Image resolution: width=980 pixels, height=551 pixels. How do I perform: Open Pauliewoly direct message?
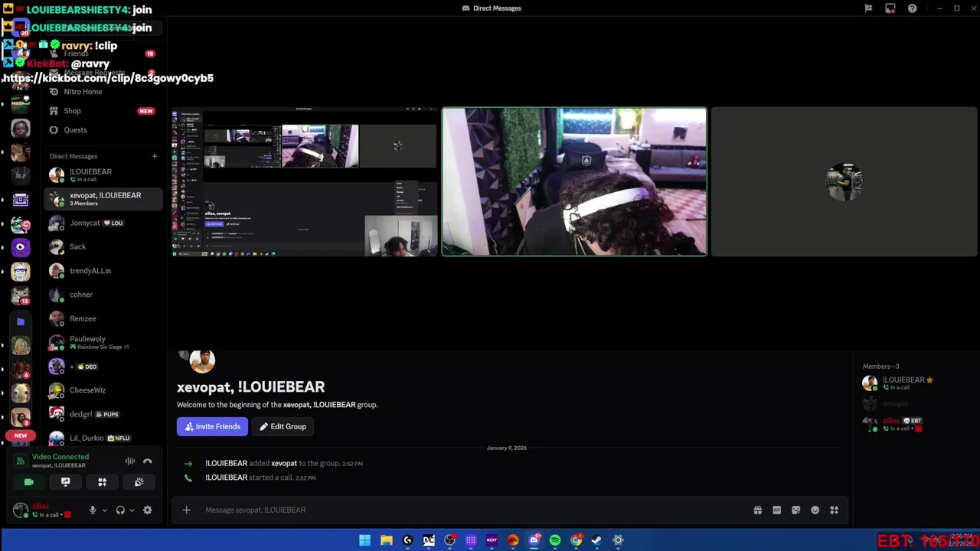pyautogui.click(x=103, y=342)
